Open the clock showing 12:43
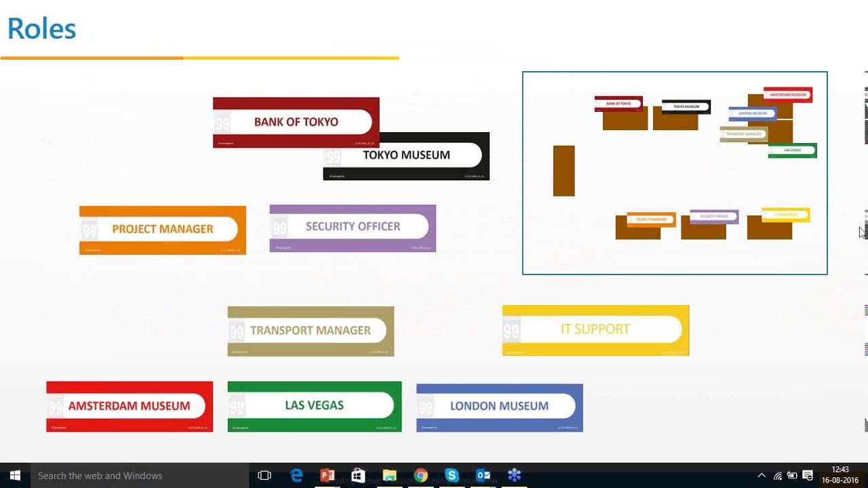Screen dimensions: 868x488 point(840,475)
